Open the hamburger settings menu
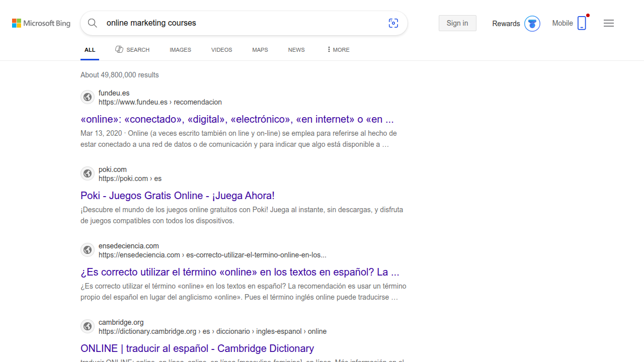The image size is (644, 362). 609,23
